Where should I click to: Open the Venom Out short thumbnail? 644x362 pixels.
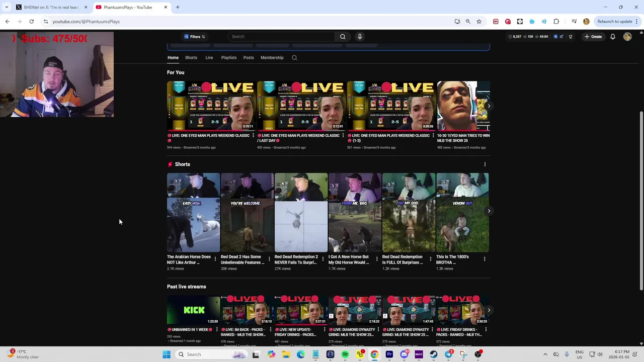click(x=462, y=212)
